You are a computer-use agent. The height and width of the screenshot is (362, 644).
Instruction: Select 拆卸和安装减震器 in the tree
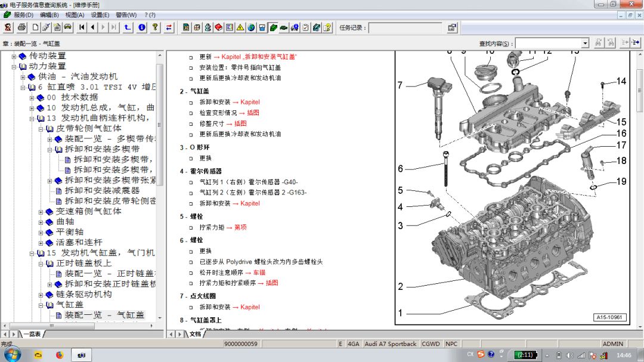(x=102, y=190)
